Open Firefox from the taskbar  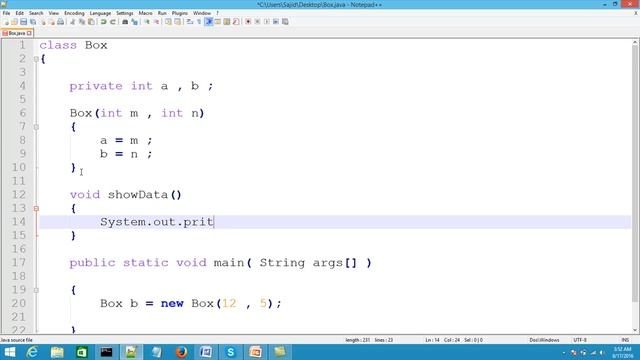pyautogui.click(x=181, y=352)
